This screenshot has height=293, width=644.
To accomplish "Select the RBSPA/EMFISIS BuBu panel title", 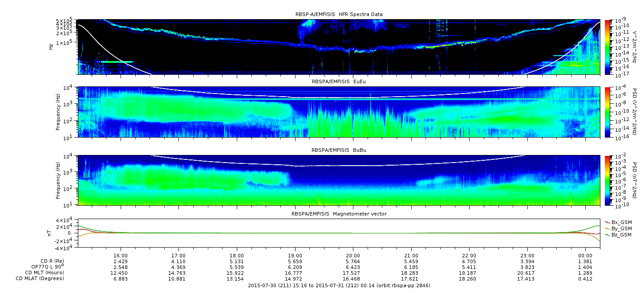I will click(339, 151).
